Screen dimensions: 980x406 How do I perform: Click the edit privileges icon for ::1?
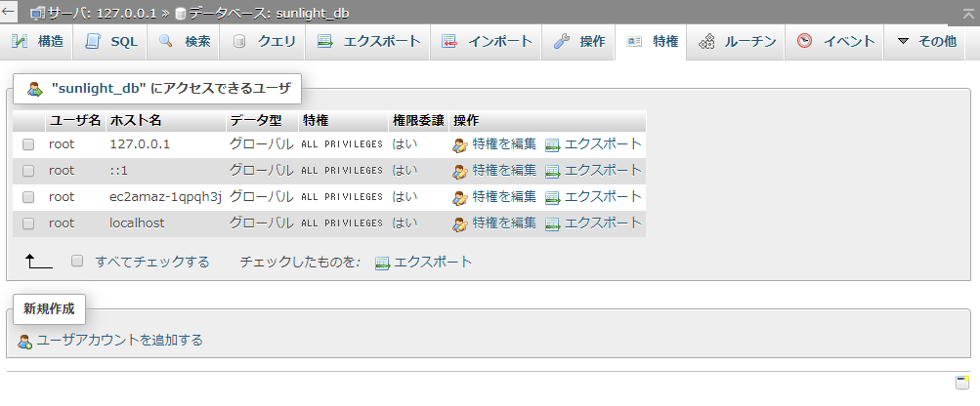click(x=460, y=171)
